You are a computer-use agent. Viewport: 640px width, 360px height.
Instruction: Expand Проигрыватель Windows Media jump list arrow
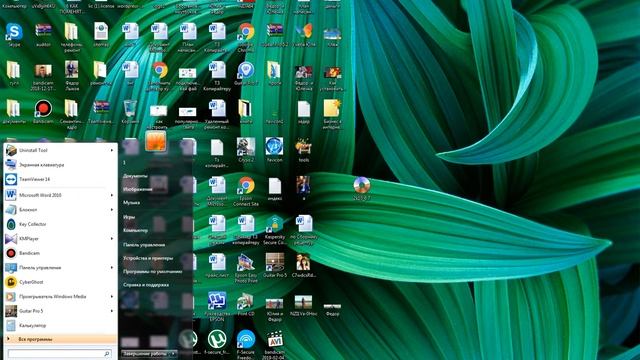(111, 296)
